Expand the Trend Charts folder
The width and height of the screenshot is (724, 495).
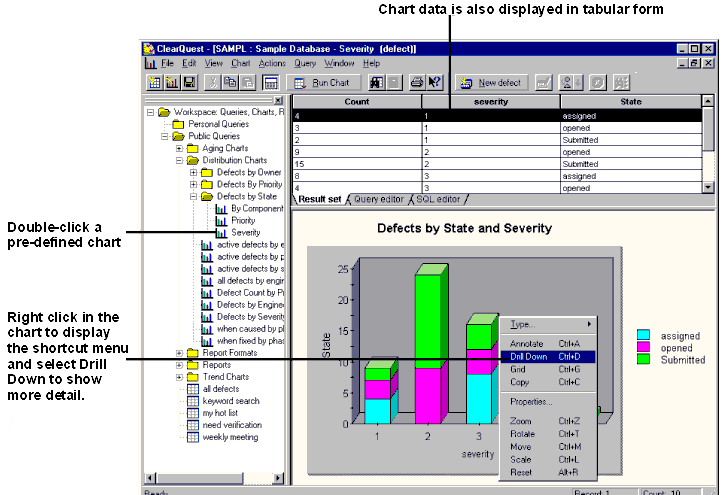point(180,377)
